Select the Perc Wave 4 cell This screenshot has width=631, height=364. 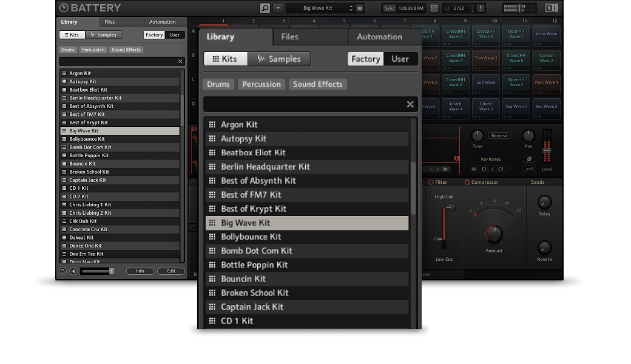coord(546,84)
